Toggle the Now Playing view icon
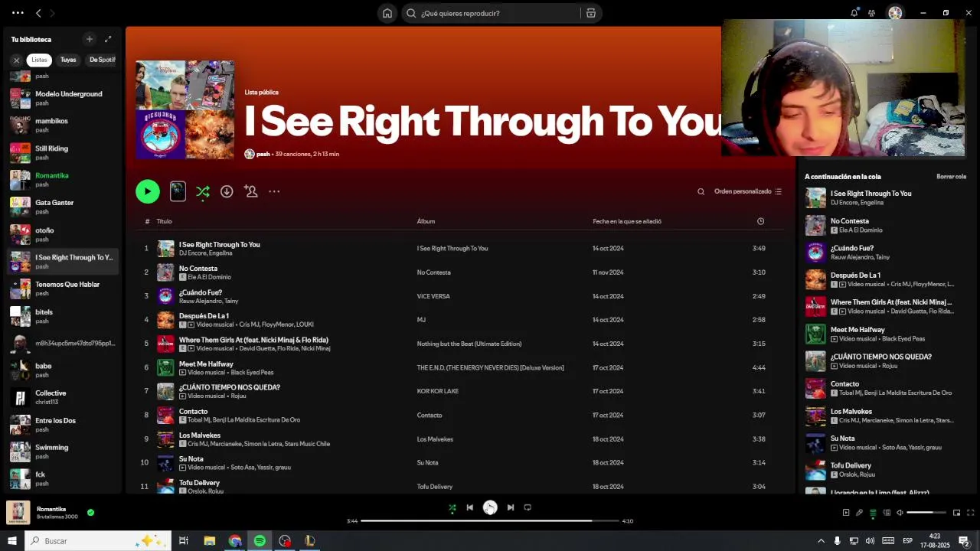This screenshot has width=980, height=551. 846,513
